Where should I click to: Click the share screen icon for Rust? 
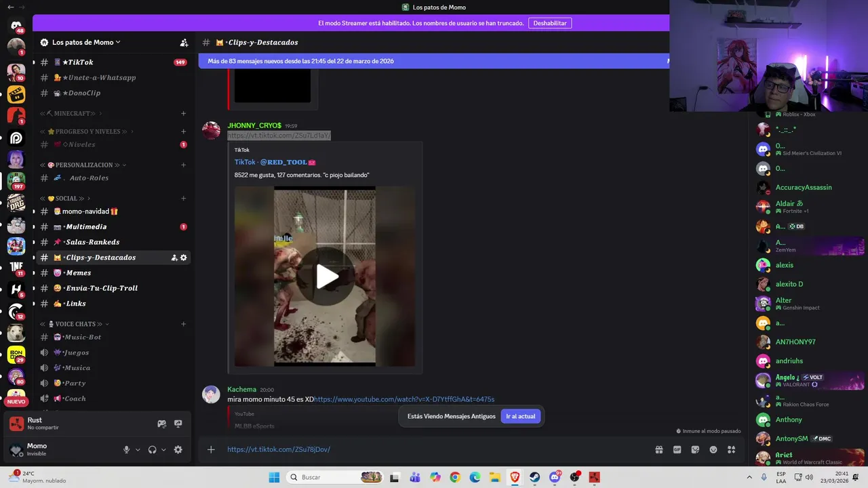(178, 424)
